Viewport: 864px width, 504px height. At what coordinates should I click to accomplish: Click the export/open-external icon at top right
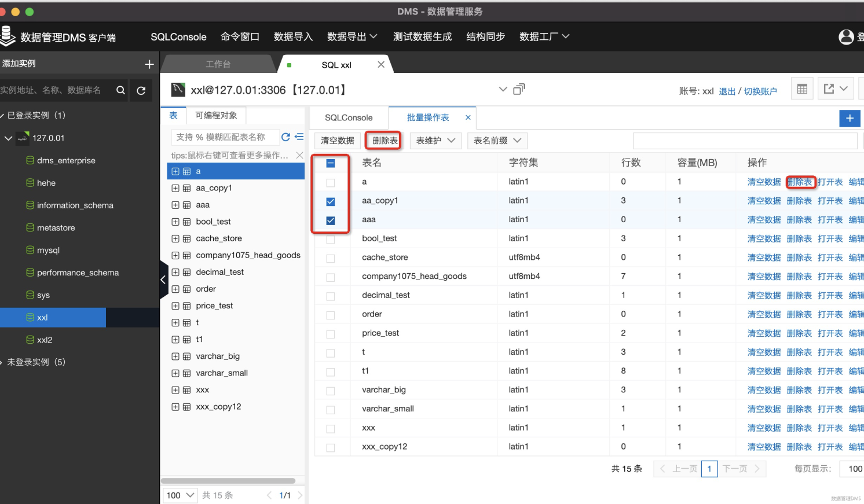pos(829,89)
